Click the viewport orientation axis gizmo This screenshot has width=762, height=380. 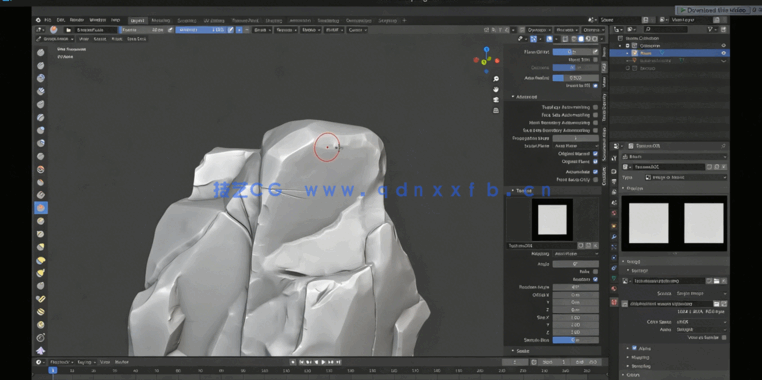486,60
